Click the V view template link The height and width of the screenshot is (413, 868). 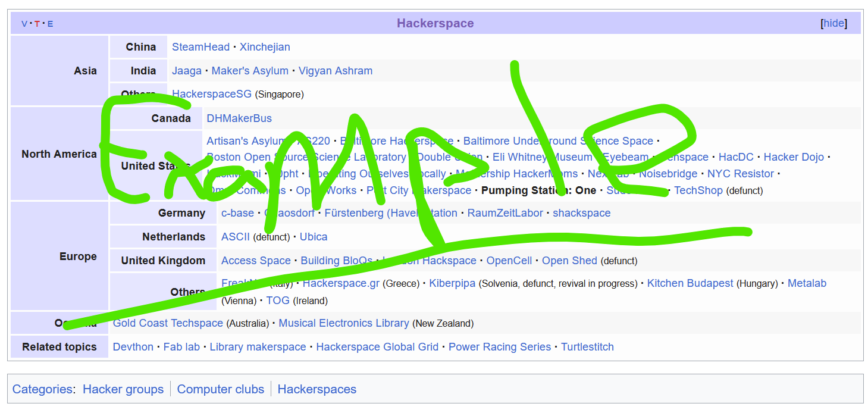(24, 24)
